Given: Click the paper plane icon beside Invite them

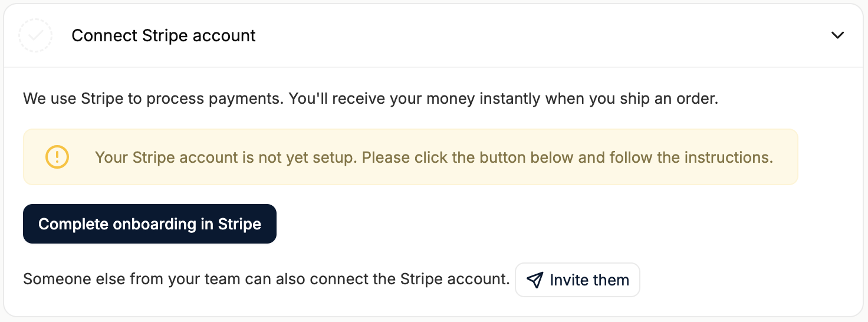Looking at the screenshot, I should tap(534, 280).
